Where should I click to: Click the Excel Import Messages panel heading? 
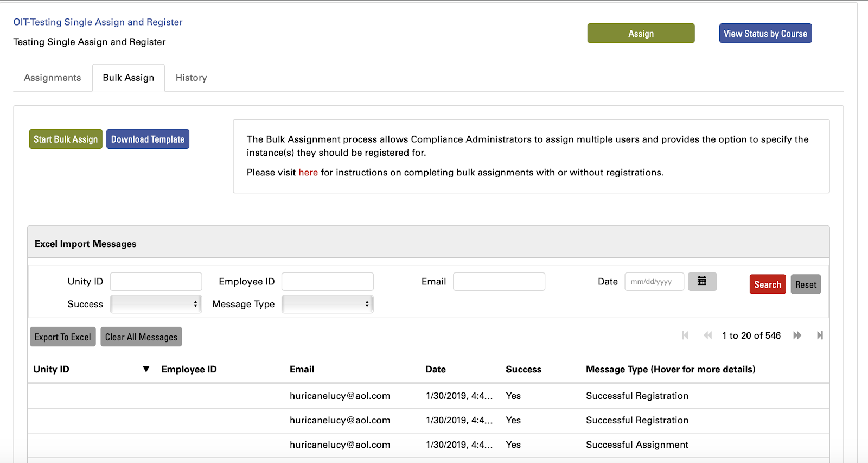click(x=86, y=244)
